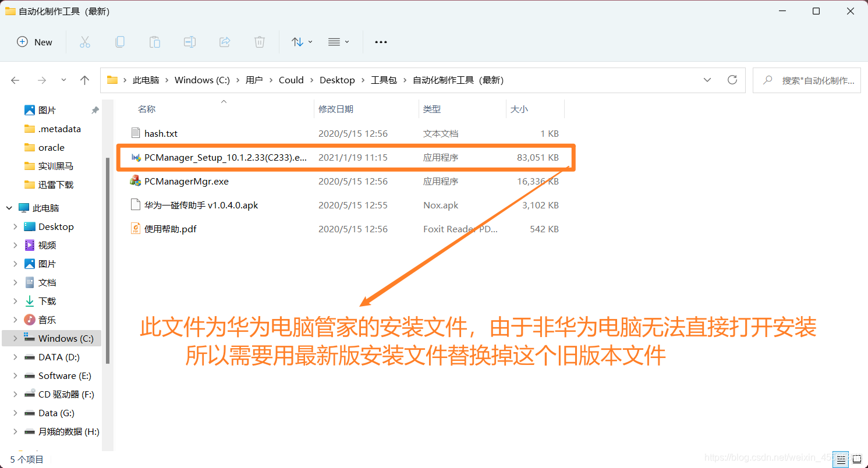Click Desktop breadcrumb in address bar

click(337, 80)
